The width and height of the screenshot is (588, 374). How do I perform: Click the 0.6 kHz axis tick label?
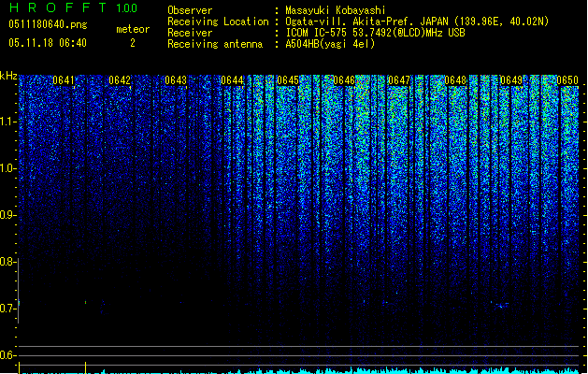tap(7, 355)
